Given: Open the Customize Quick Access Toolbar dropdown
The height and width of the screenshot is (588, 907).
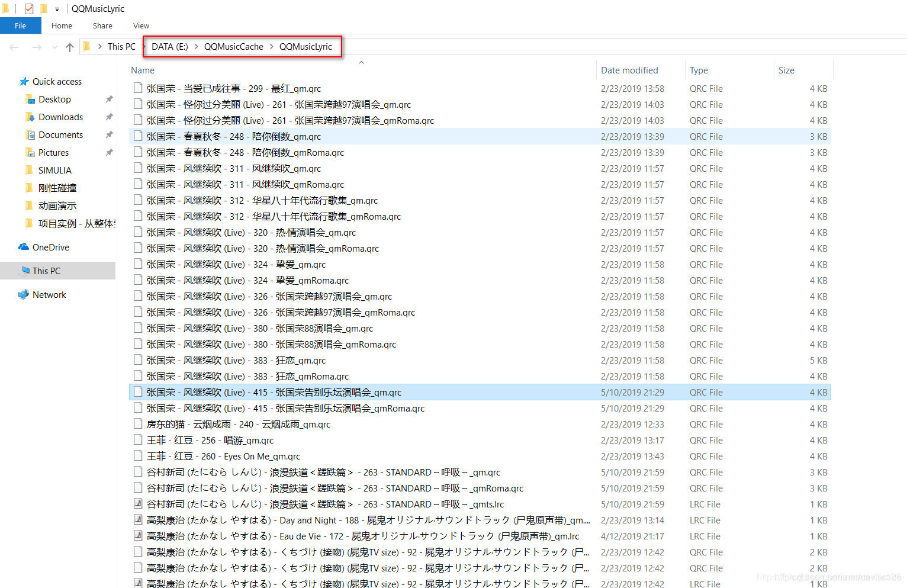Looking at the screenshot, I should click(x=57, y=9).
